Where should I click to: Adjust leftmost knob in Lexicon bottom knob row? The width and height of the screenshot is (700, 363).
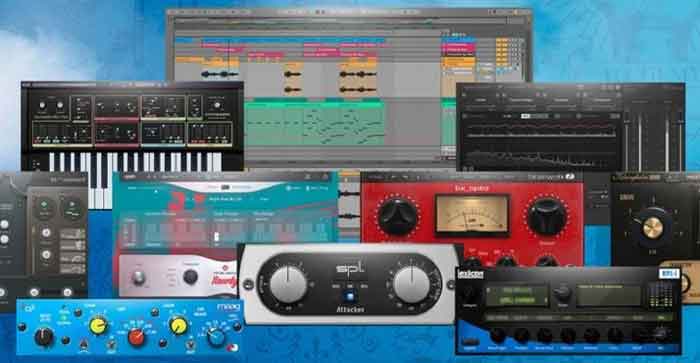click(498, 335)
